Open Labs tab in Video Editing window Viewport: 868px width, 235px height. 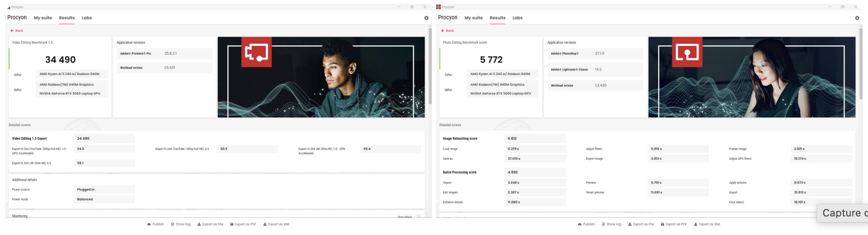(x=87, y=18)
